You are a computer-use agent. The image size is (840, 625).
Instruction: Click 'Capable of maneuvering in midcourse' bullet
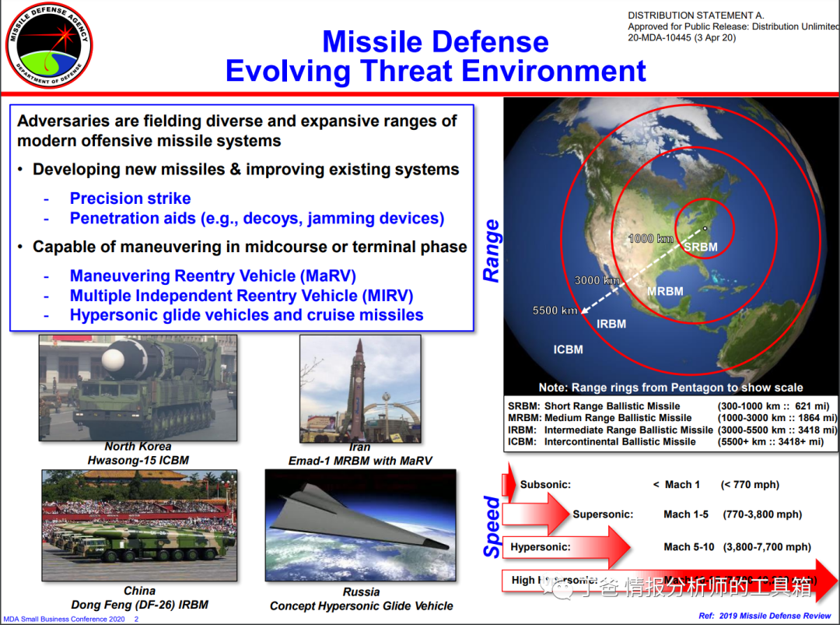pyautogui.click(x=250, y=247)
